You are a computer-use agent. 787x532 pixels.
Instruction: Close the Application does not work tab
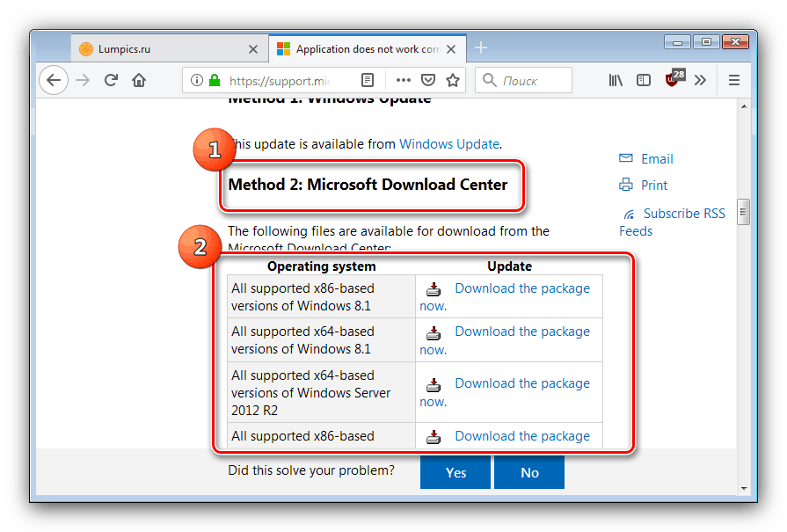(451, 49)
